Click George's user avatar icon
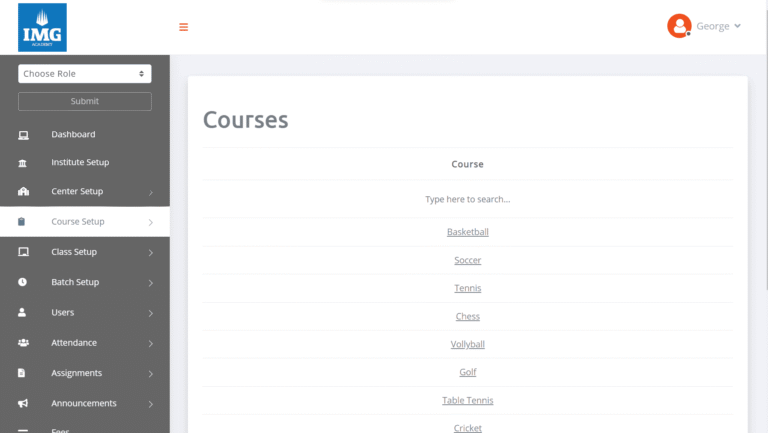The height and width of the screenshot is (433, 768). coord(679,26)
